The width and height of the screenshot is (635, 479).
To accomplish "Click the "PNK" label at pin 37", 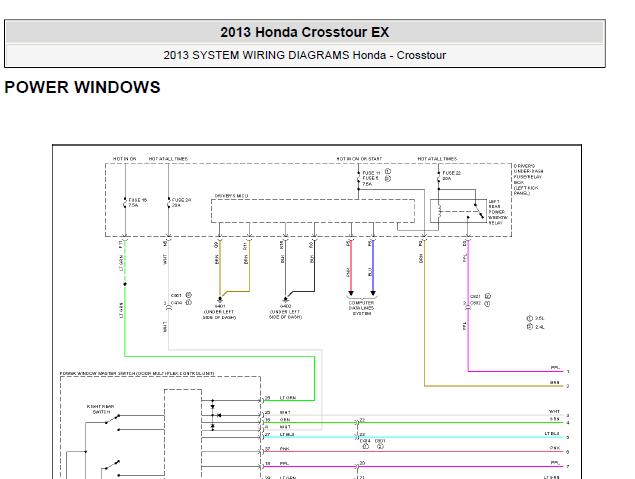I will (284, 449).
